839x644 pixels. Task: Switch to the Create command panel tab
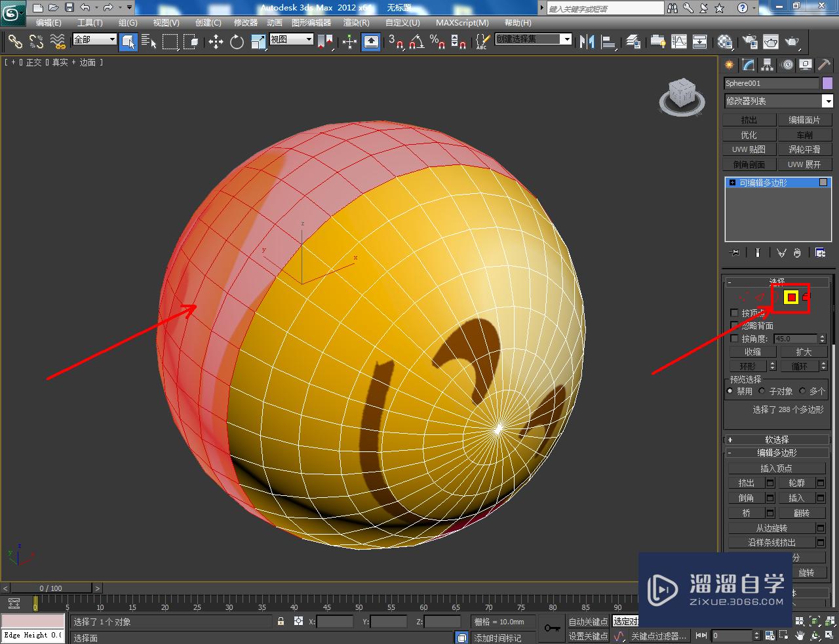tap(730, 65)
